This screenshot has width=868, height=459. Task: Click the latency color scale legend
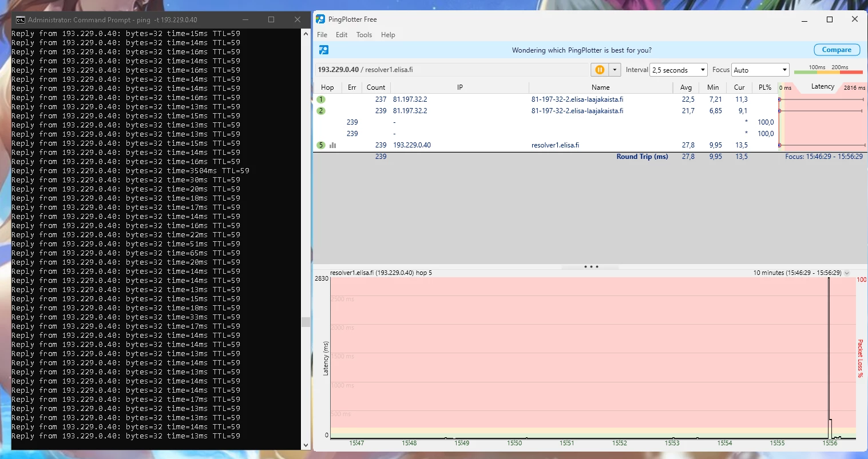829,70
